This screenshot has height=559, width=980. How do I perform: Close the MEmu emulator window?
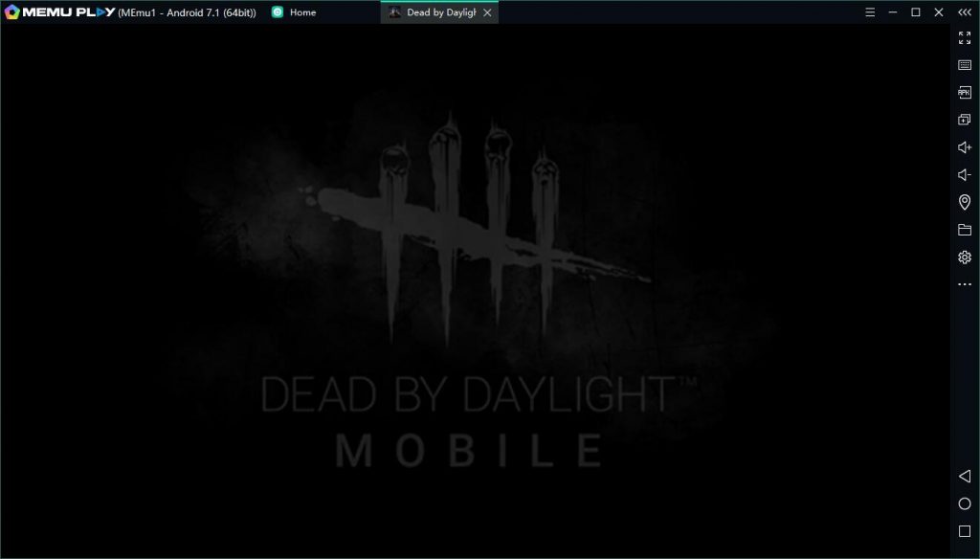click(939, 11)
